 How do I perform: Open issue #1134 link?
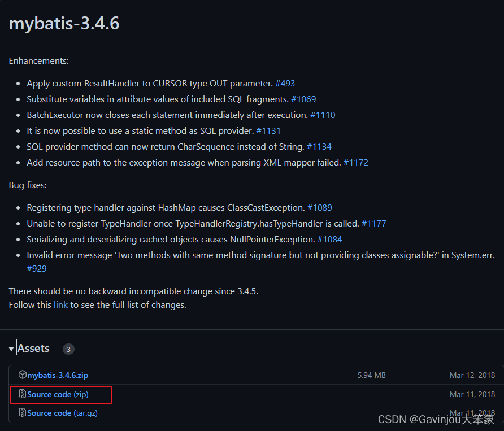[319, 147]
